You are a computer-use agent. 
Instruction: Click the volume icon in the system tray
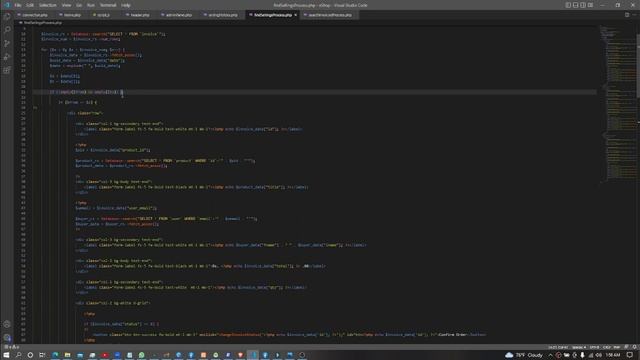[x=599, y=355]
